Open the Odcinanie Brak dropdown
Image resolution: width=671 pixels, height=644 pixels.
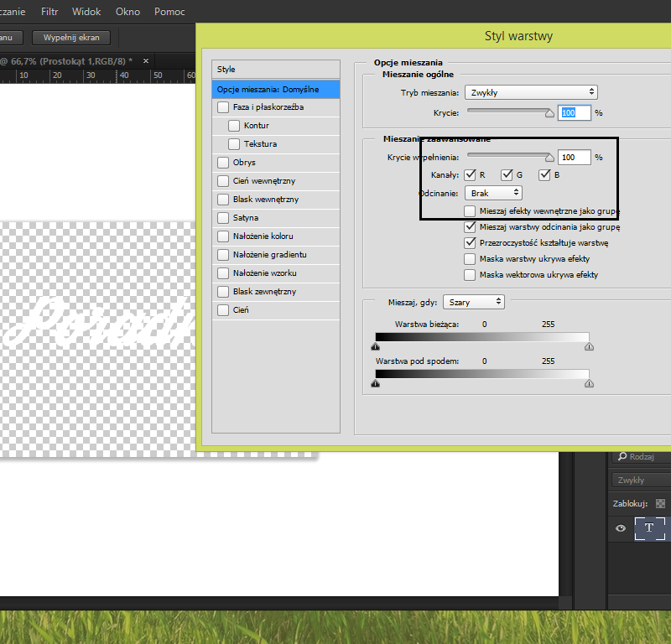pos(493,193)
